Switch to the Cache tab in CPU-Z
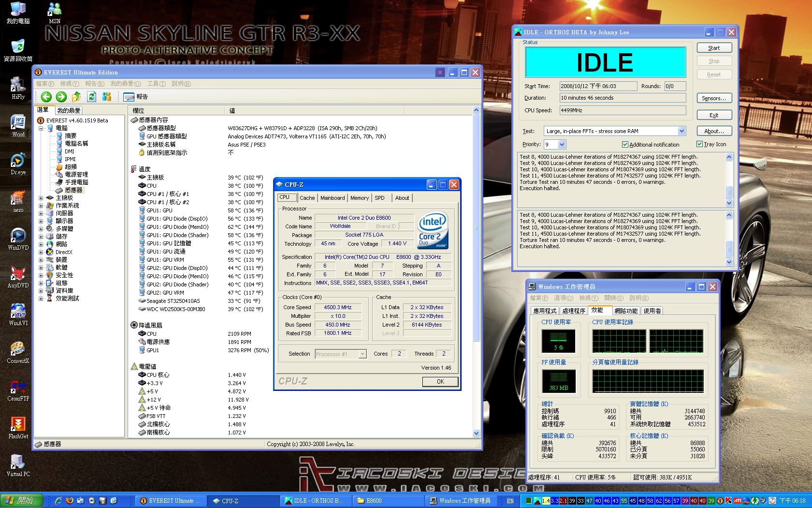Viewport: 812px width, 508px height. click(x=307, y=198)
